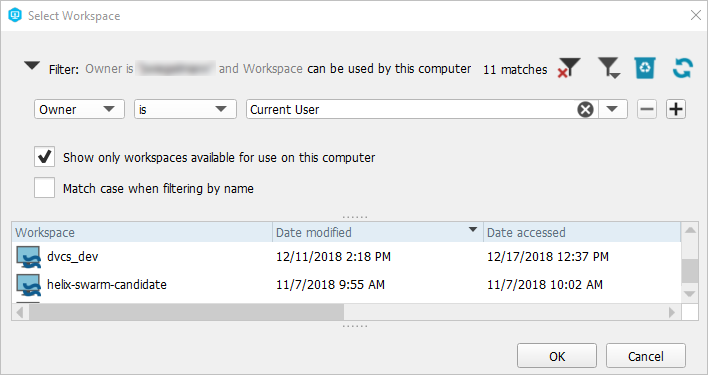The width and height of the screenshot is (708, 375).
Task: Collapse the Filter section triangle
Action: coord(32,66)
